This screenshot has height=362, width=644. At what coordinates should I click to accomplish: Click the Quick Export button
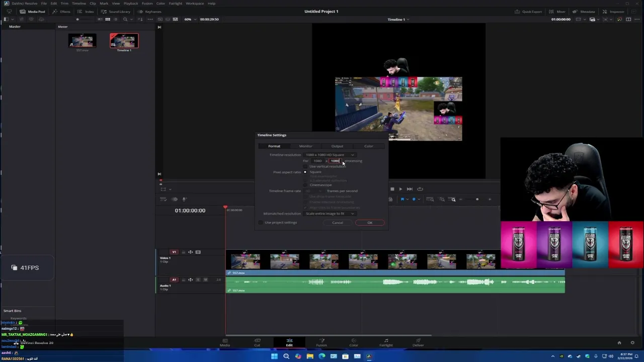pos(528,12)
